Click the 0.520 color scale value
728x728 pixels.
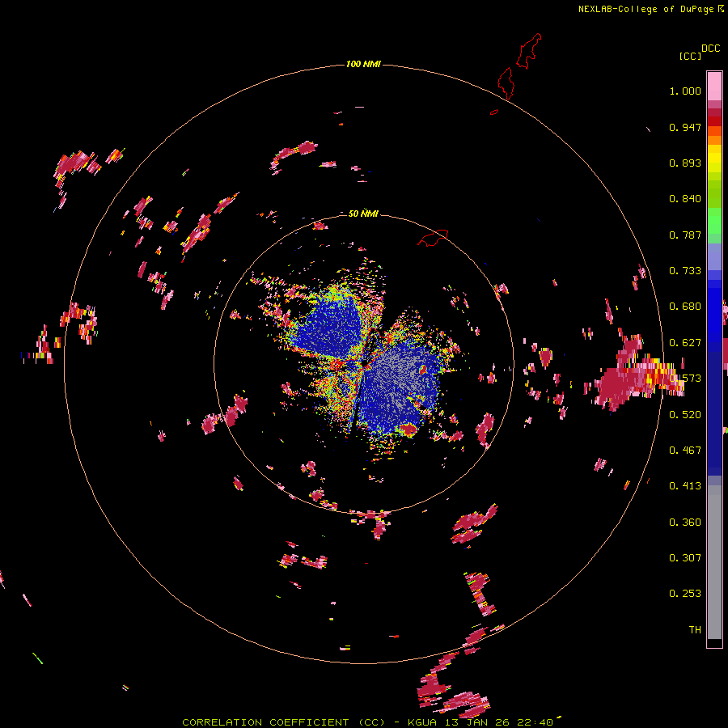pyautogui.click(x=685, y=415)
